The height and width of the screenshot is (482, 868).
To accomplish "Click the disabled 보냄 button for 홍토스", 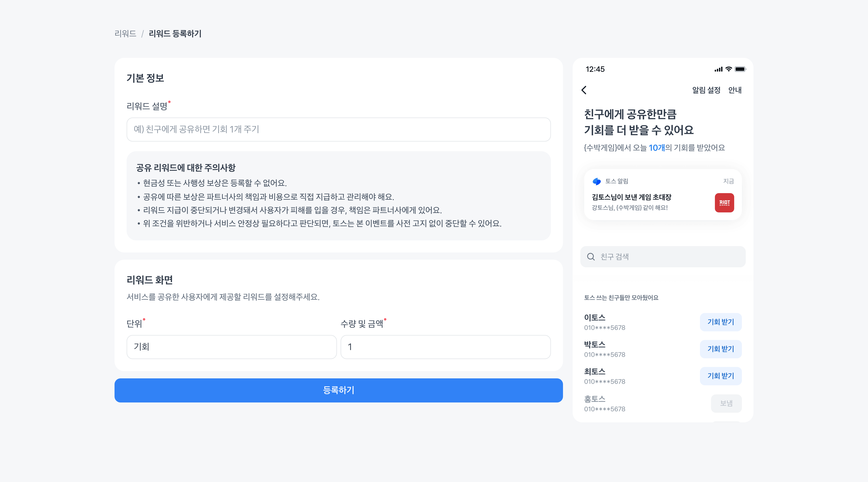I will pyautogui.click(x=726, y=403).
